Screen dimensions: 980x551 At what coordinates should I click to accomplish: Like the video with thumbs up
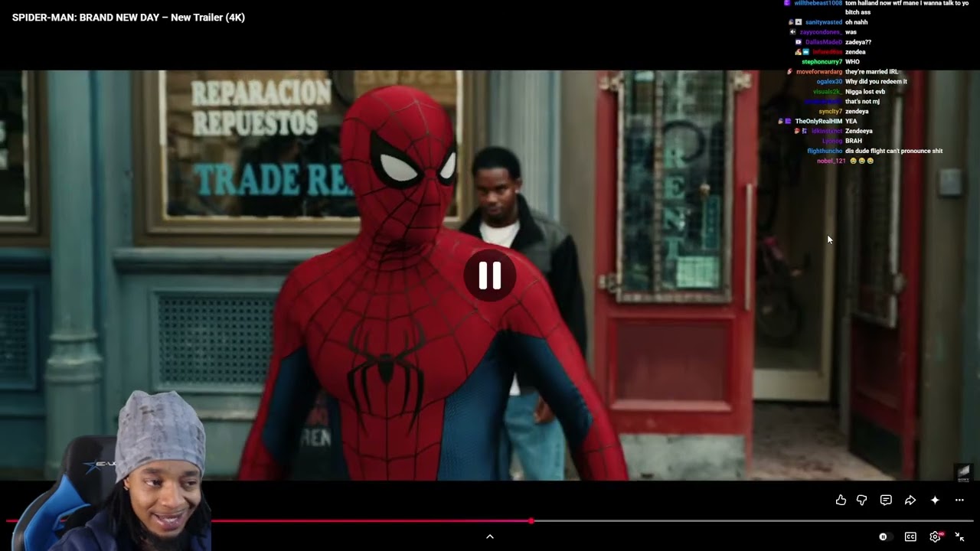841,500
